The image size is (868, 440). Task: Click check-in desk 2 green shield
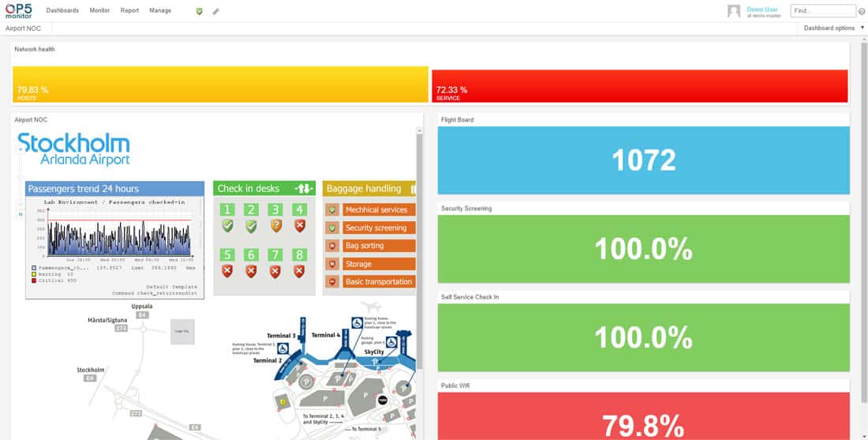click(251, 226)
